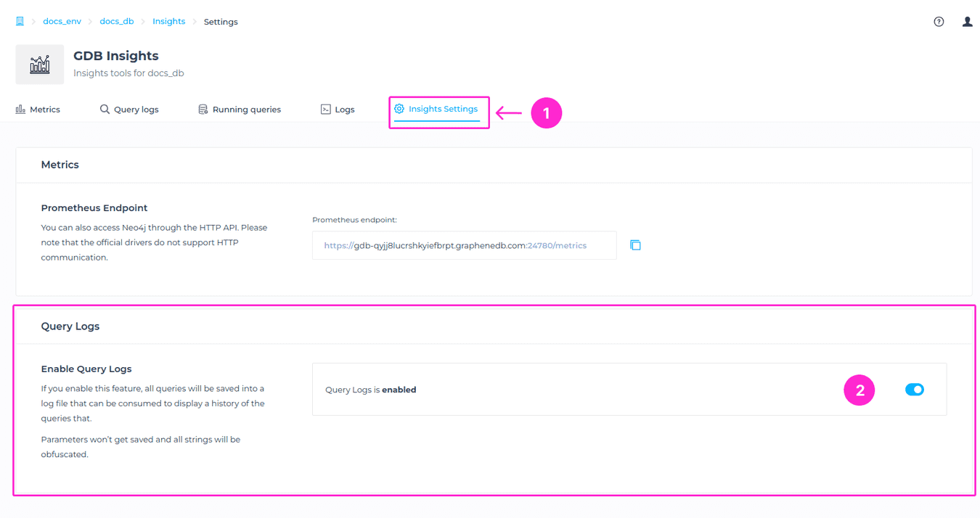Open the user profile icon
Screen dimensions: 980x518
tap(967, 22)
